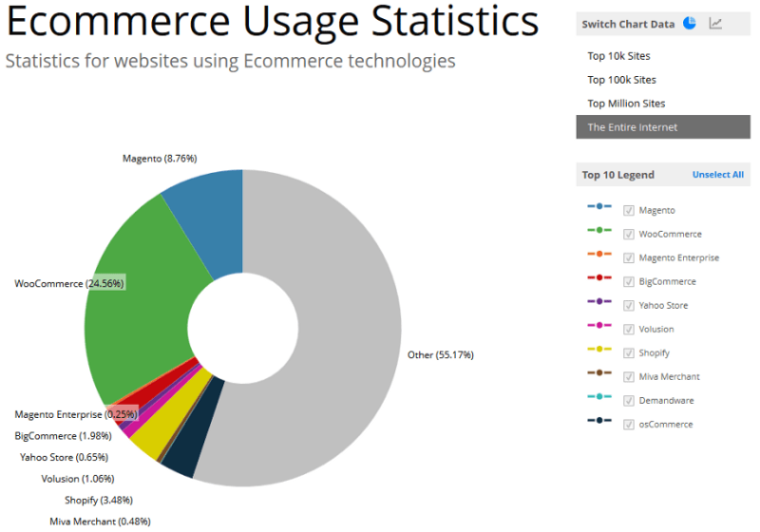Click the blue Magento legend marker

(x=599, y=206)
